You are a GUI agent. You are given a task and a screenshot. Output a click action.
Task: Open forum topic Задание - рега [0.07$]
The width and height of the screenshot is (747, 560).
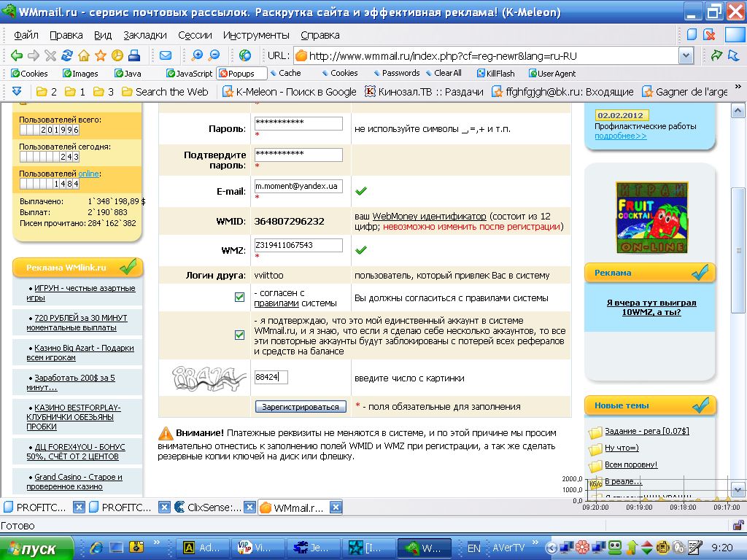click(x=647, y=431)
